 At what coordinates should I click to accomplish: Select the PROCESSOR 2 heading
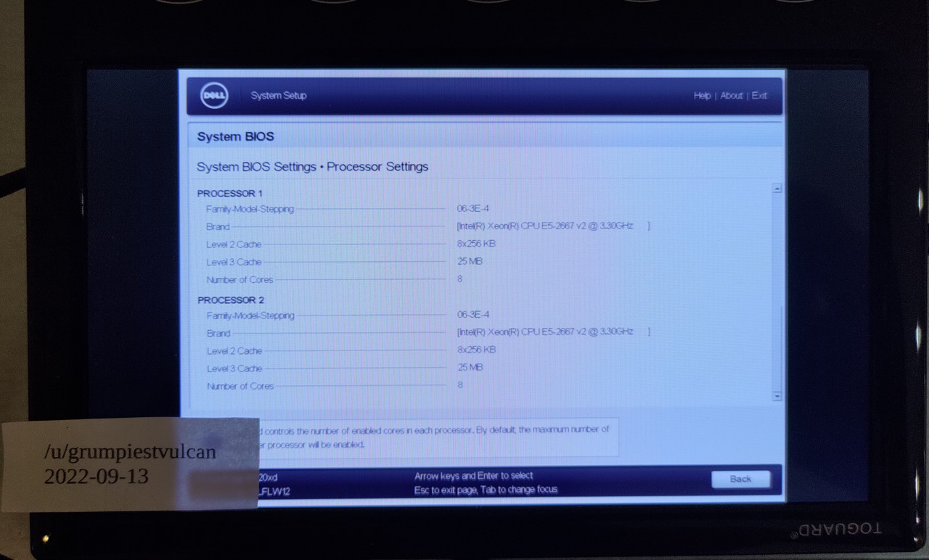pyautogui.click(x=231, y=300)
